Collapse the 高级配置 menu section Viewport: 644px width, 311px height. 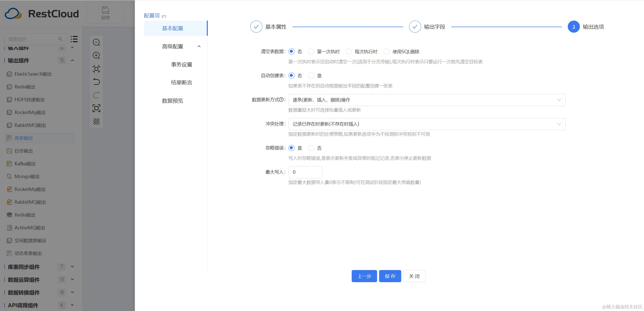199,46
